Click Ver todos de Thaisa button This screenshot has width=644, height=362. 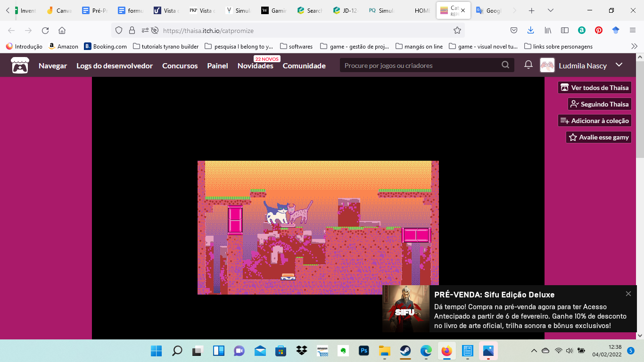point(594,88)
